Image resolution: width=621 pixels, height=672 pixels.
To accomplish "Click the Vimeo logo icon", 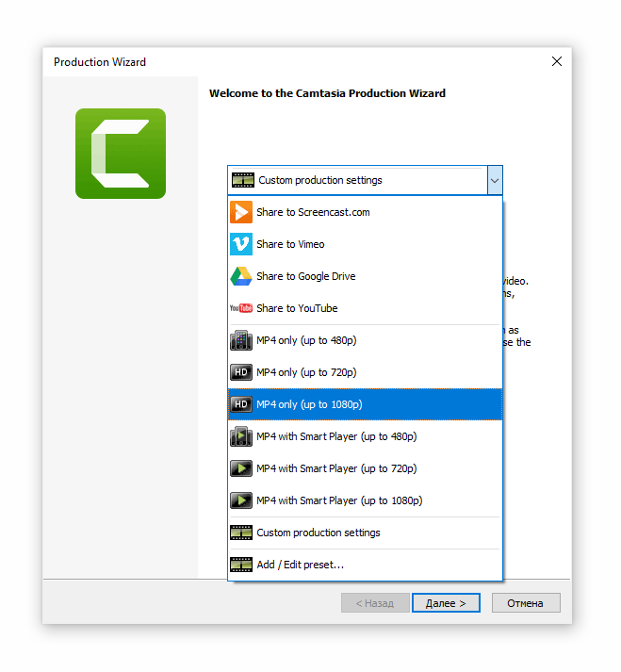I will pos(241,244).
